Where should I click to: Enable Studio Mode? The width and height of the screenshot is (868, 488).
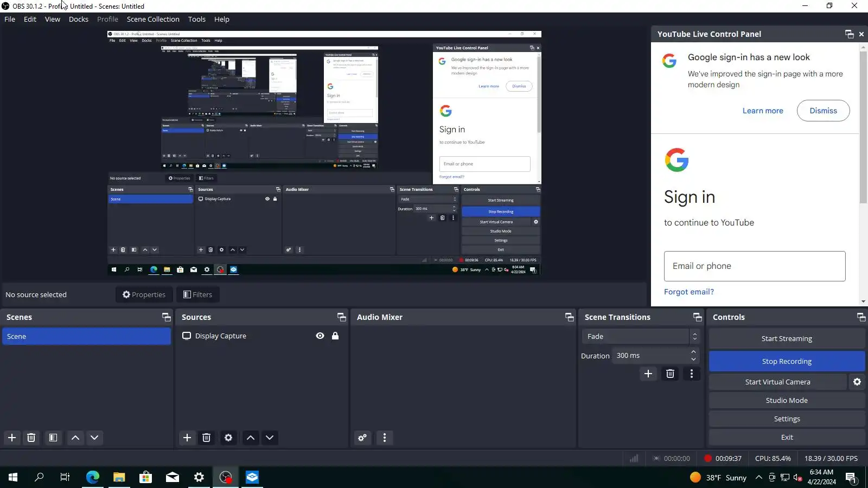[x=787, y=400]
